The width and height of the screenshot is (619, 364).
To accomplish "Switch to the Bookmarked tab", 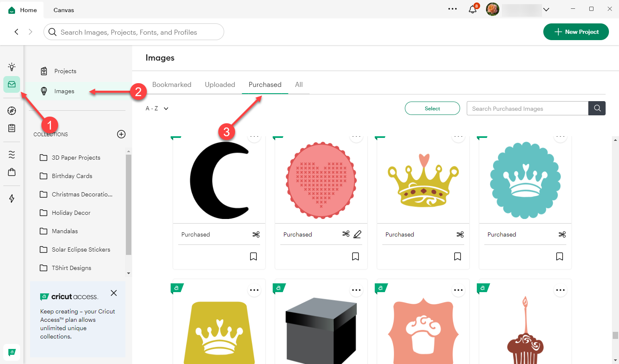I will [x=171, y=85].
